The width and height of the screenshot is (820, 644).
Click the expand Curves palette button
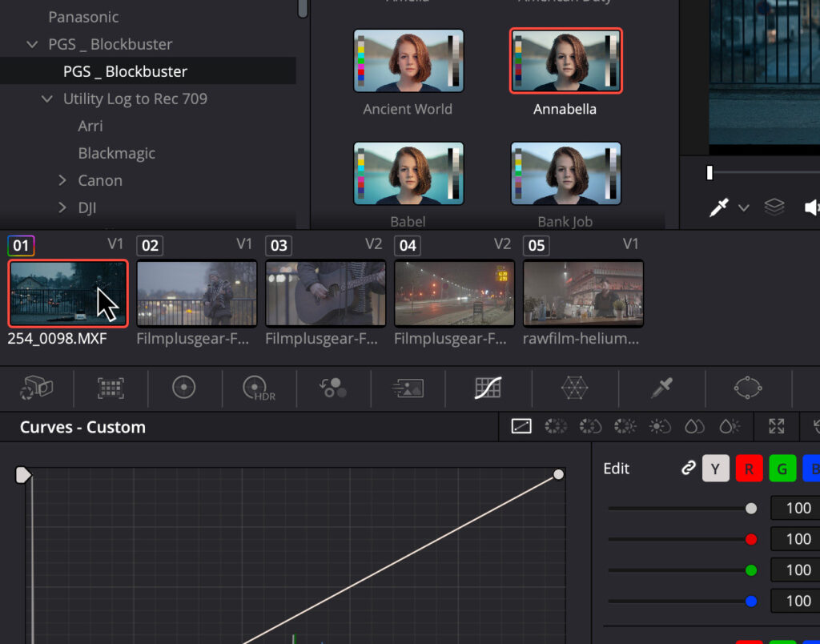pos(775,427)
